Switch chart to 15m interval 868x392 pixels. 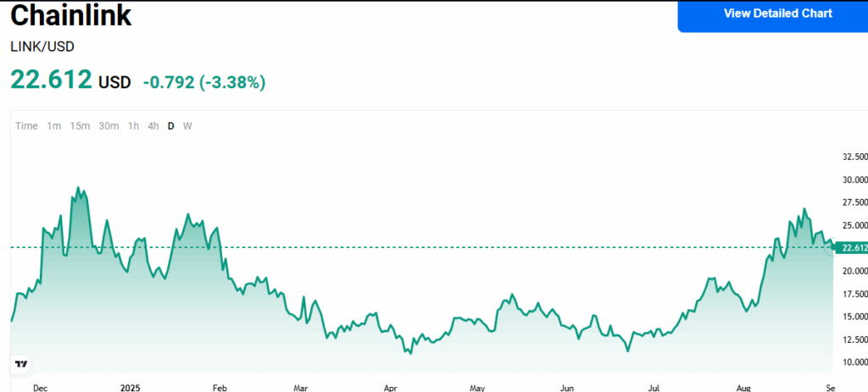(80, 126)
